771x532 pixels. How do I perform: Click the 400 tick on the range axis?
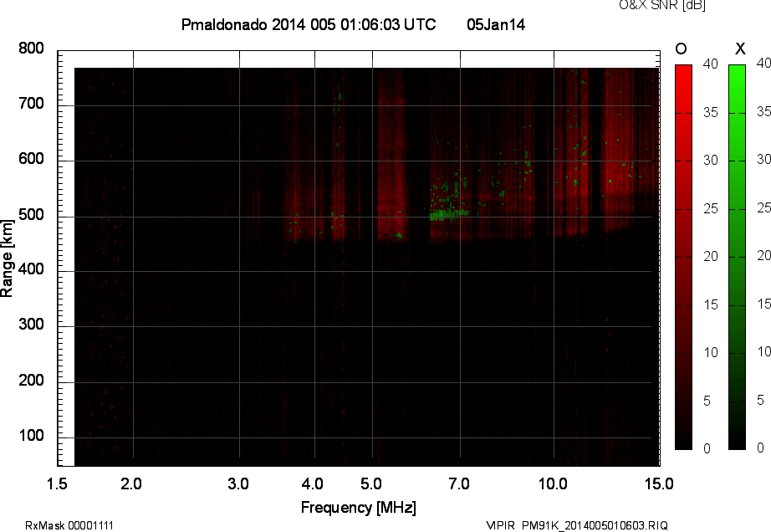pyautogui.click(x=31, y=270)
